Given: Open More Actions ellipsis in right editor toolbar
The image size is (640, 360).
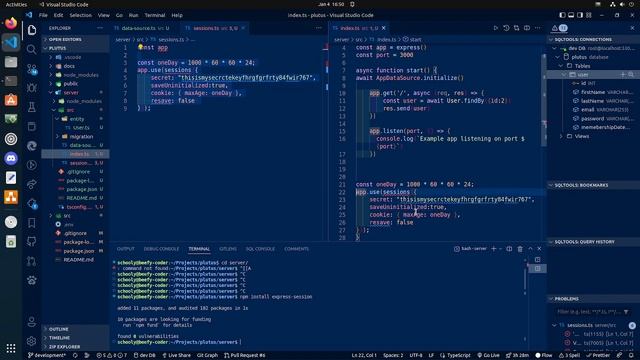Looking at the screenshot, I should 538,28.
